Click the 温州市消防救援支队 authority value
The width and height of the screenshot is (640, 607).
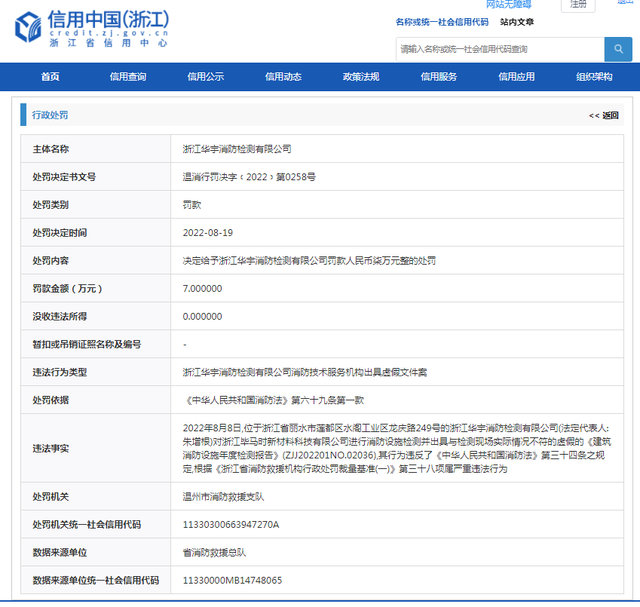coord(227,495)
